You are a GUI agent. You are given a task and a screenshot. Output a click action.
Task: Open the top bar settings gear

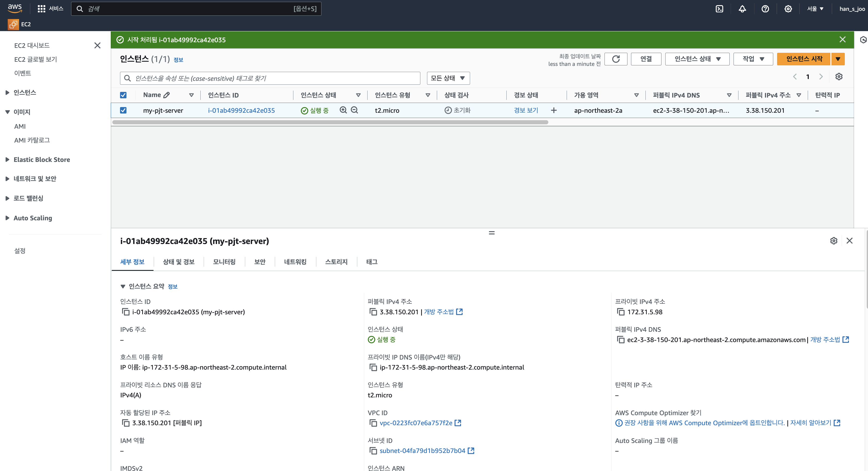[x=788, y=9]
